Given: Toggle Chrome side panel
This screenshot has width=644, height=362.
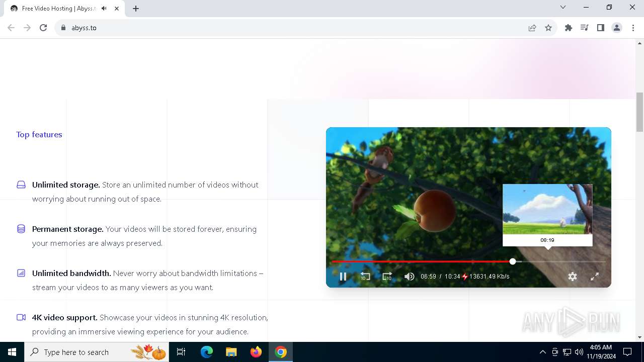Looking at the screenshot, I should click(x=601, y=28).
